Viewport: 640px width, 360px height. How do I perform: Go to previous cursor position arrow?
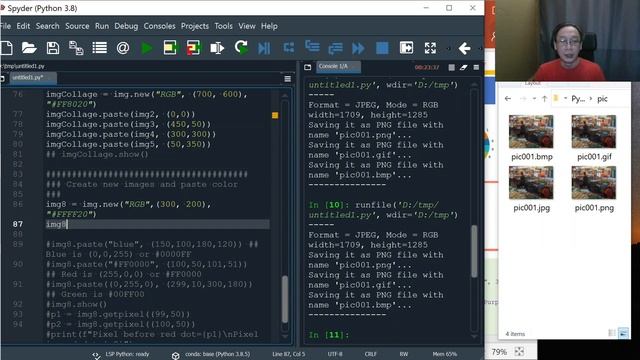[464, 48]
